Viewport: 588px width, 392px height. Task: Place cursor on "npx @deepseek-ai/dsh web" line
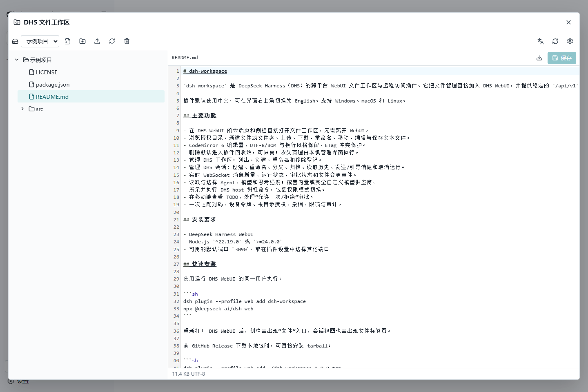218,309
